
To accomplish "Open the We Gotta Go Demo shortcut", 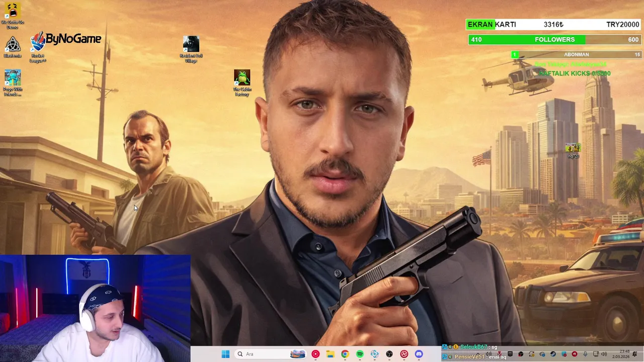I will pos(13,16).
